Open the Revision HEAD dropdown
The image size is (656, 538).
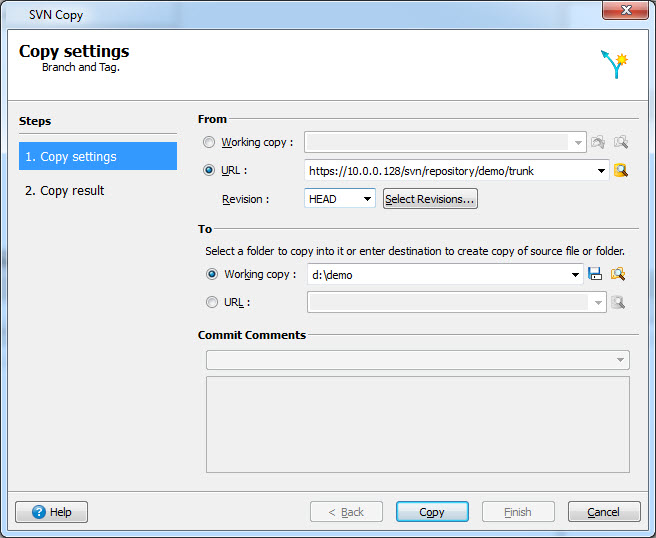(x=367, y=199)
